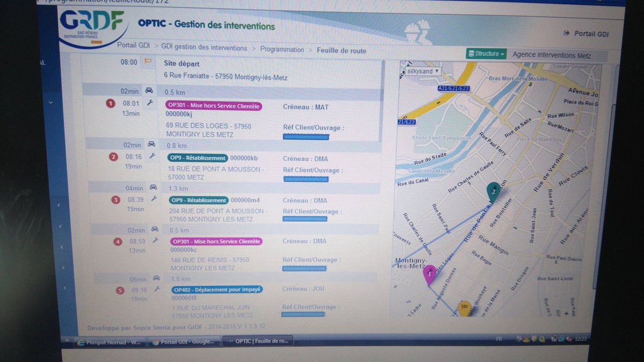Image resolution: width=644 pixels, height=362 pixels.
Task: Click teal map marker 2 near Rue de Pont-à-Mousson
Action: click(494, 191)
